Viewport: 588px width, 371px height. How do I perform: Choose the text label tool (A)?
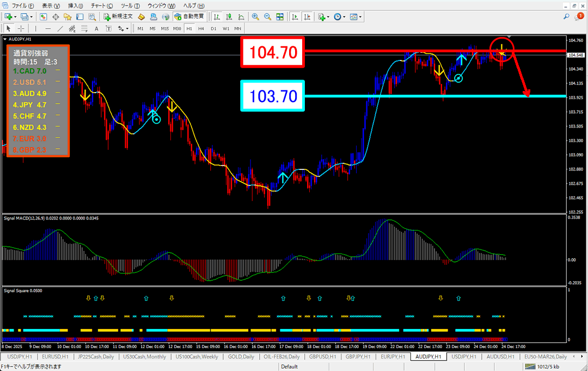coord(96,28)
